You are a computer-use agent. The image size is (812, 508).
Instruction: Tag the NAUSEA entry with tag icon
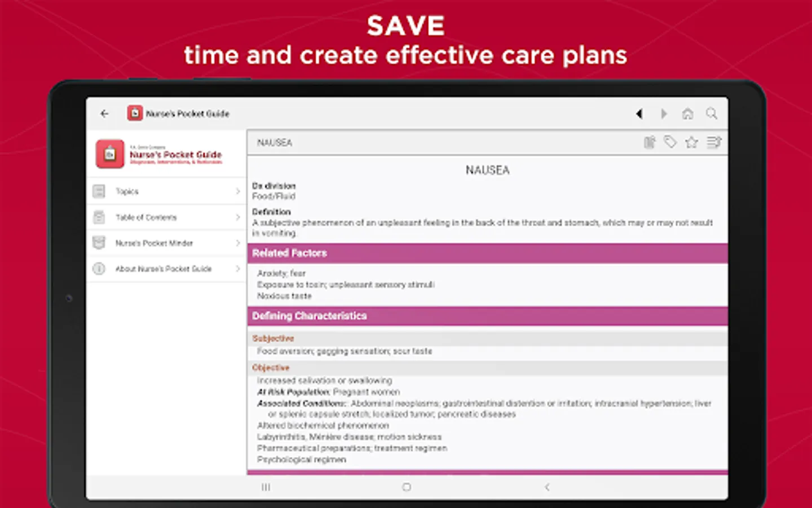click(670, 142)
